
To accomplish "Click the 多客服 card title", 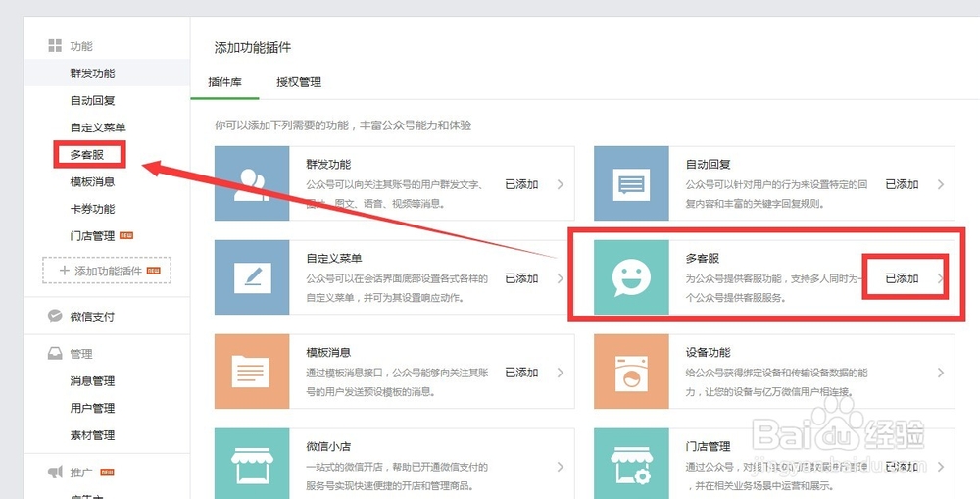I will pyautogui.click(x=703, y=258).
